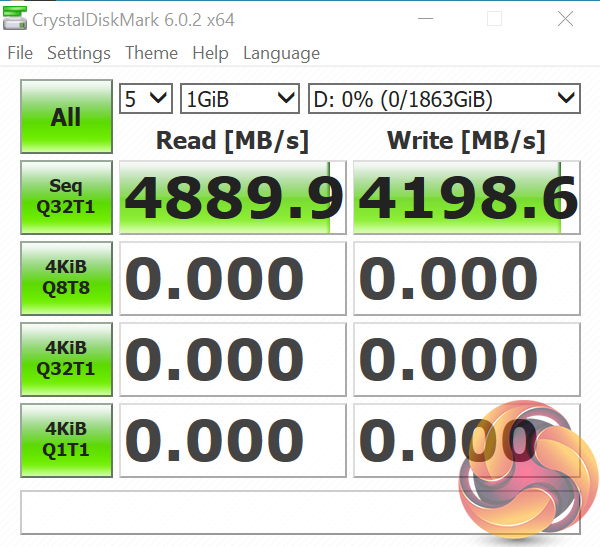Select the 4KiB Q1T1 read value 0.000
Image resolution: width=600 pixels, height=547 pixels.
pos(233,441)
